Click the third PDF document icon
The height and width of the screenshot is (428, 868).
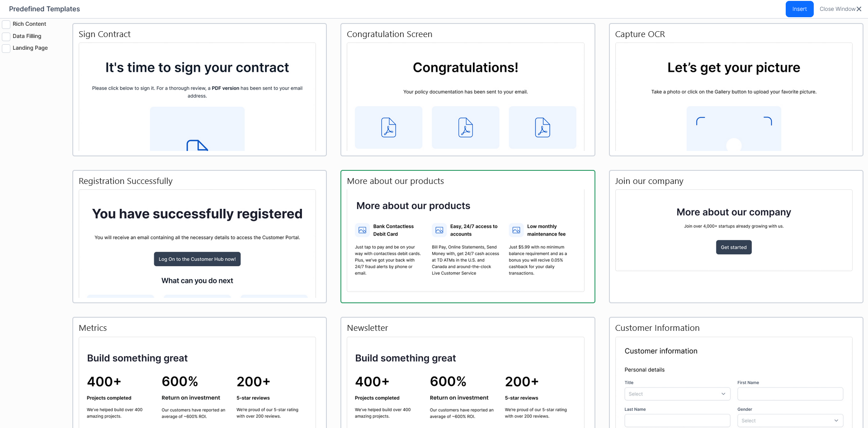[542, 127]
